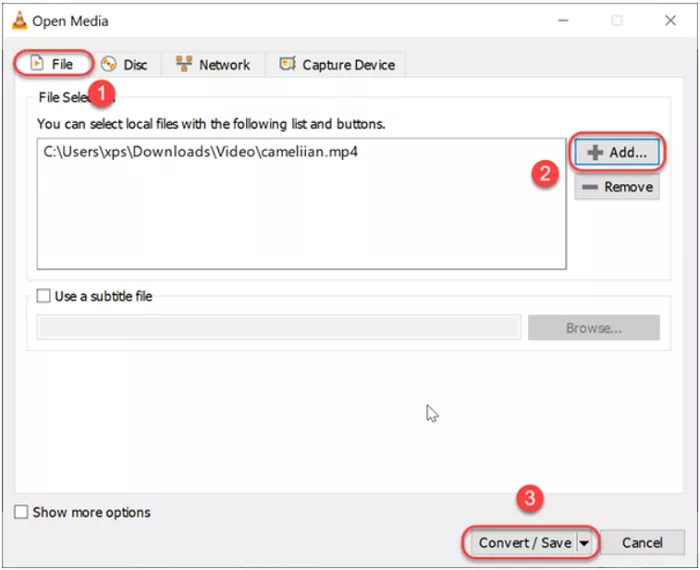Screen dimensions: 700x570
Task: Close the Open Media dialog
Action: pos(670,21)
